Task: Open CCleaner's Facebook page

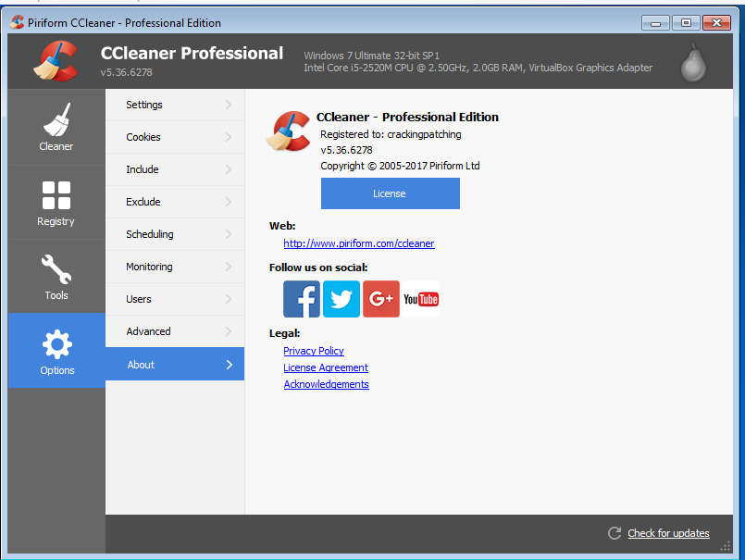Action: pos(301,298)
